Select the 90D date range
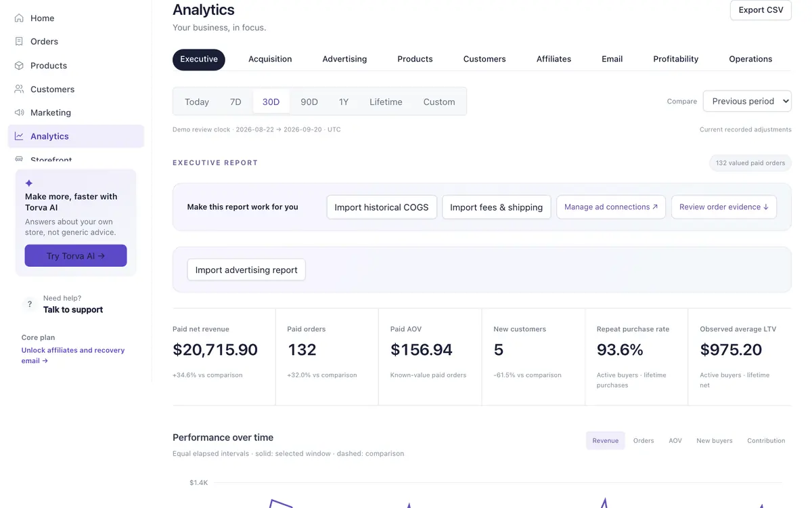This screenshot has height=508, width=812. pyautogui.click(x=309, y=102)
